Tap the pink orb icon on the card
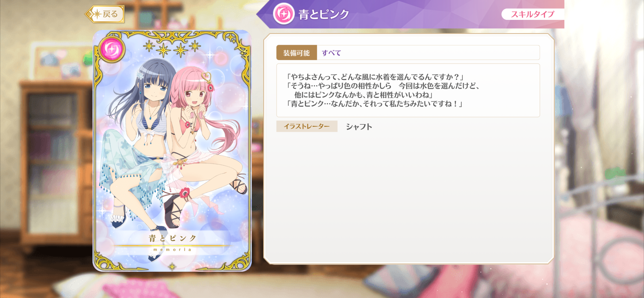 (112, 49)
